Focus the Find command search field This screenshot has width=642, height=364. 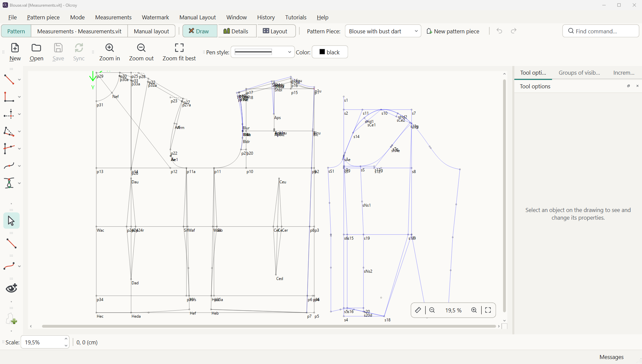coord(601,31)
